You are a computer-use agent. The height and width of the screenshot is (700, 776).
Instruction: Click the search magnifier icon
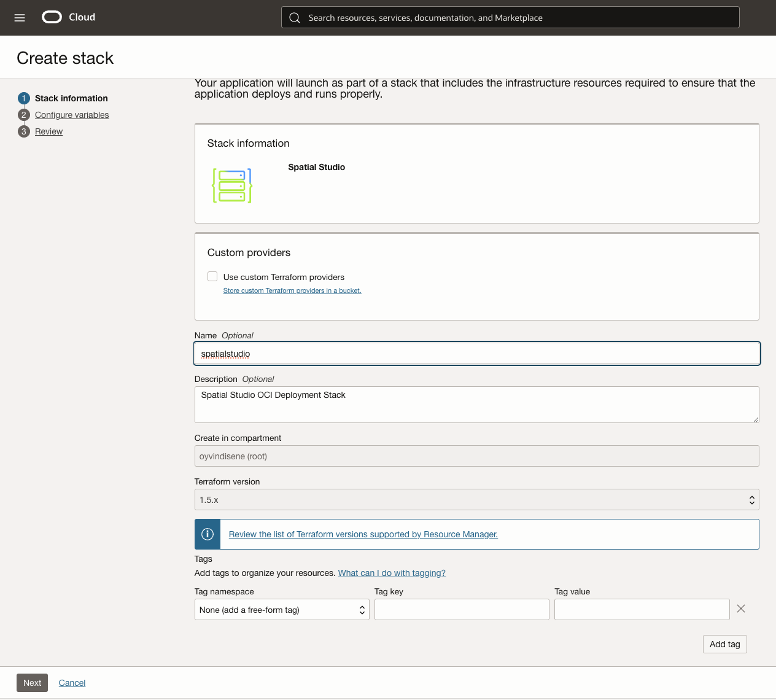(x=295, y=18)
